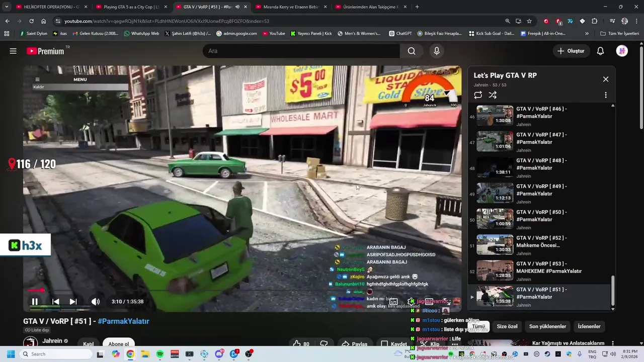The height and width of the screenshot is (362, 644).
Task: Open the playlist three-dot options menu
Action: (605, 95)
